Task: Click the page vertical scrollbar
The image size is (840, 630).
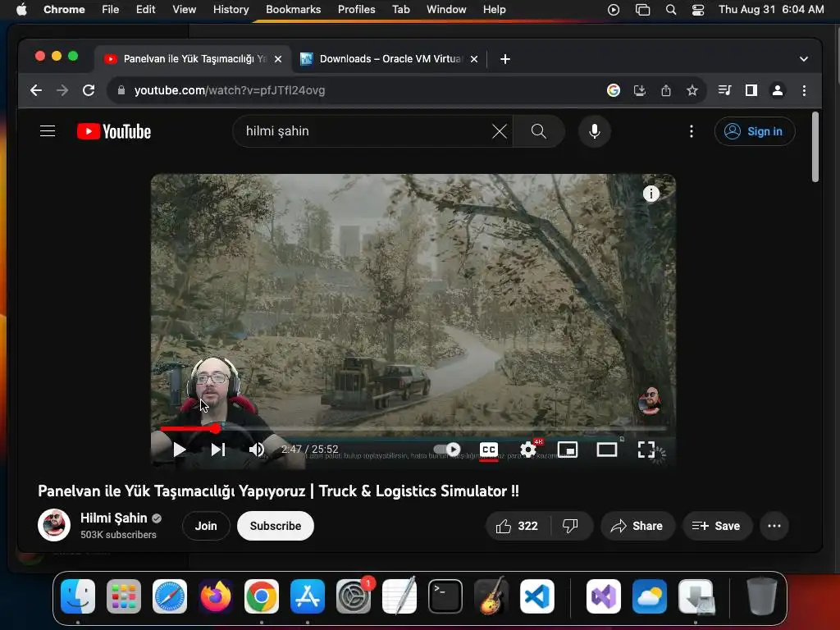Action: pos(815,148)
